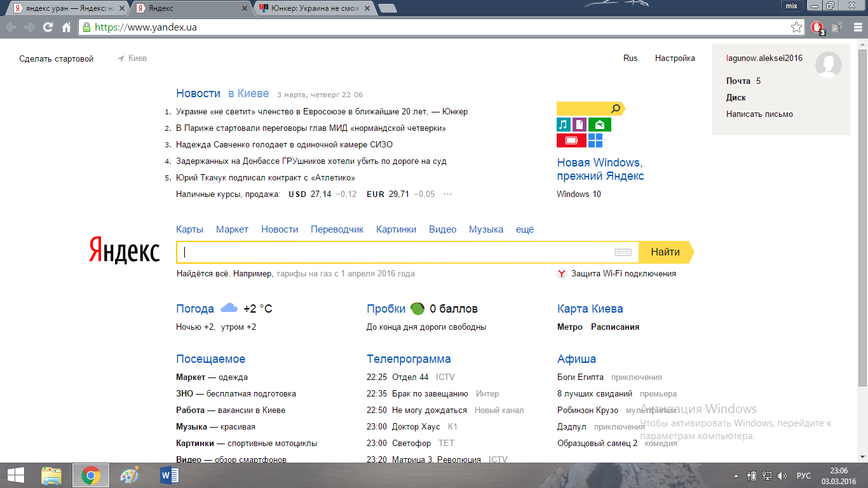Bookmark page with the star icon
Viewport: 868px width, 488px height.
pyautogui.click(x=796, y=27)
